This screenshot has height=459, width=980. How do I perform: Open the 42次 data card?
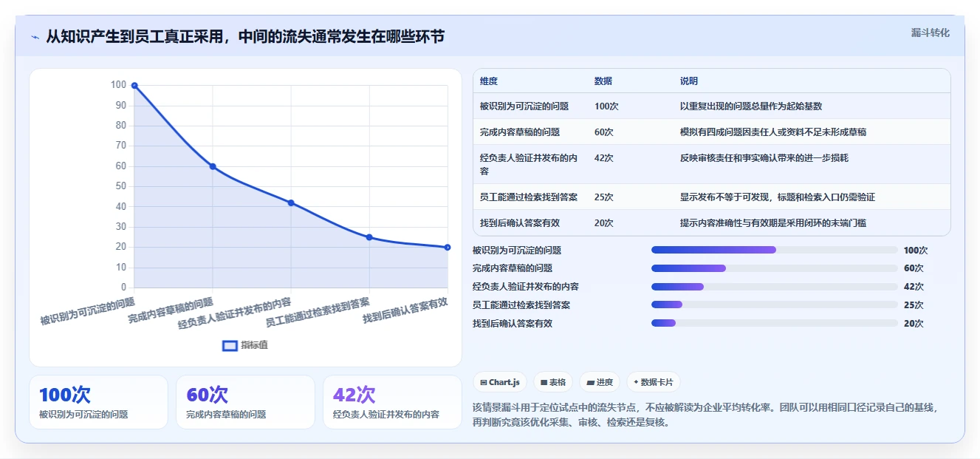[x=392, y=402]
